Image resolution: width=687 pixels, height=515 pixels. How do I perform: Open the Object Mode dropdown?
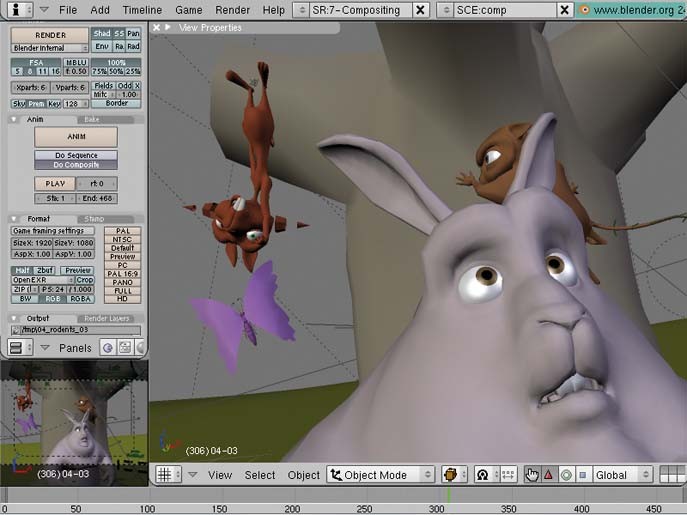coord(381,475)
